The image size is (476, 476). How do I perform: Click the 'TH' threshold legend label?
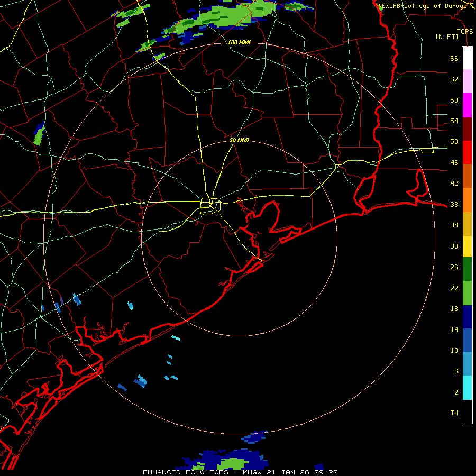pos(454,413)
